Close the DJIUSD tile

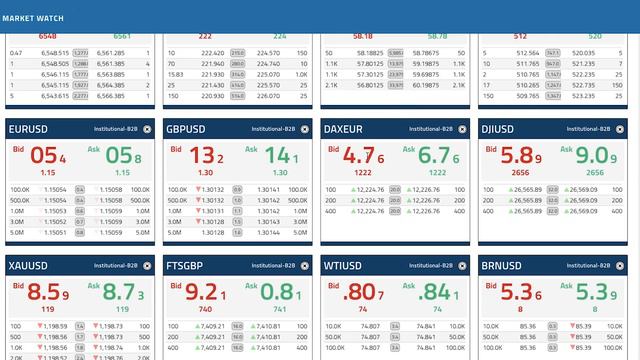point(620,129)
